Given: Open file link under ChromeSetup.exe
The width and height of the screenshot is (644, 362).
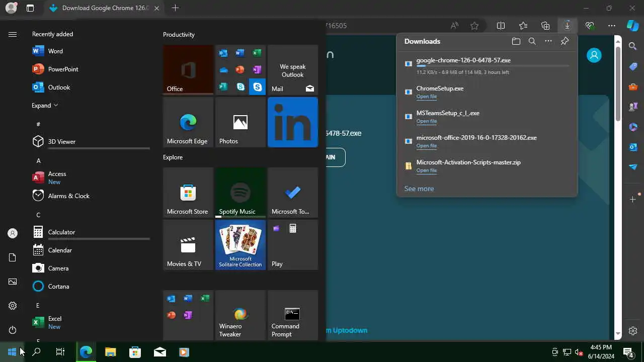Looking at the screenshot, I should [x=426, y=97].
